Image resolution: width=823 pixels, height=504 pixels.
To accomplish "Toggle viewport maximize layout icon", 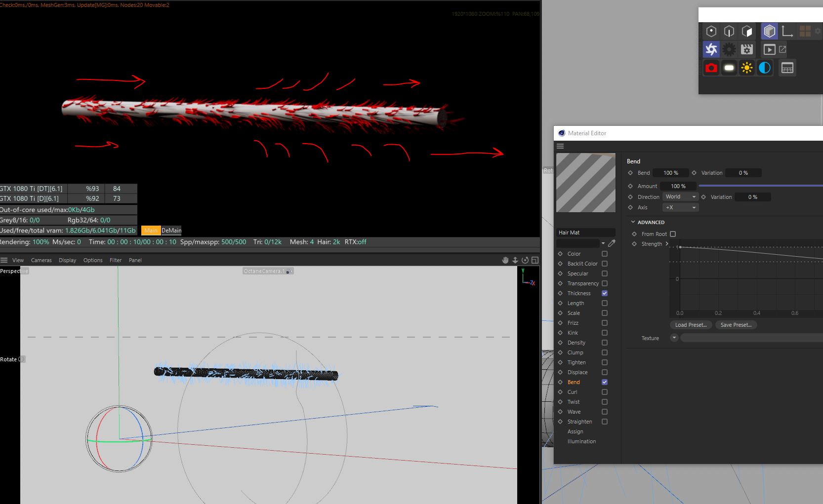I will [535, 260].
